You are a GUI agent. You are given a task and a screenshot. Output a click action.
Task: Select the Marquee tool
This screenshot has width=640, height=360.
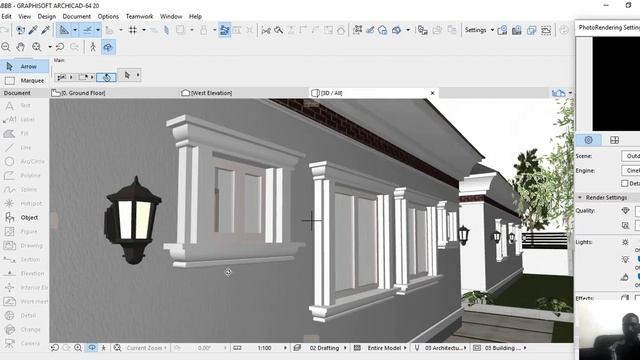point(24,80)
